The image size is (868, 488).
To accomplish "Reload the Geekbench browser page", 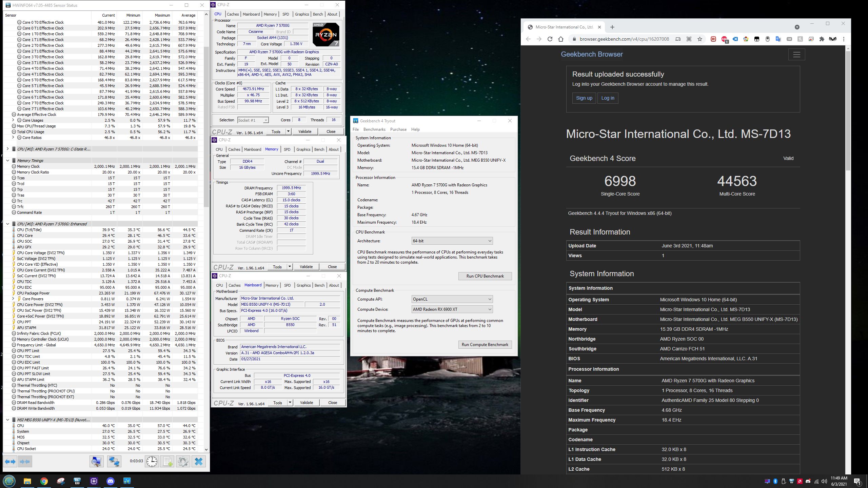I will tap(550, 39).
